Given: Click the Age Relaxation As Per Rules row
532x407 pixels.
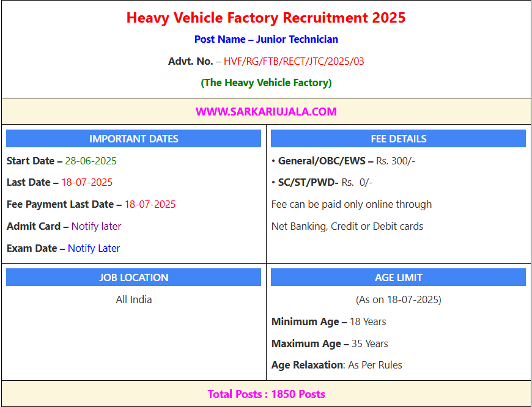Looking at the screenshot, I should 337,365.
